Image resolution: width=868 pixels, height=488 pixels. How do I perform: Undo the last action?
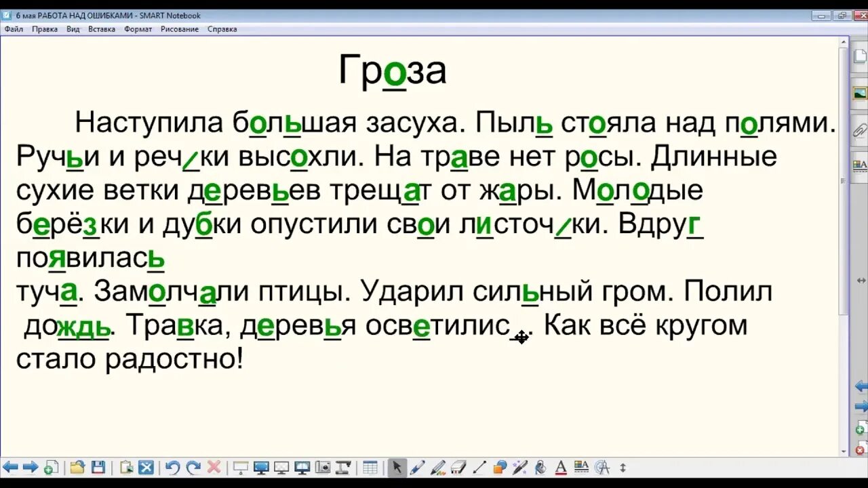[x=173, y=467]
